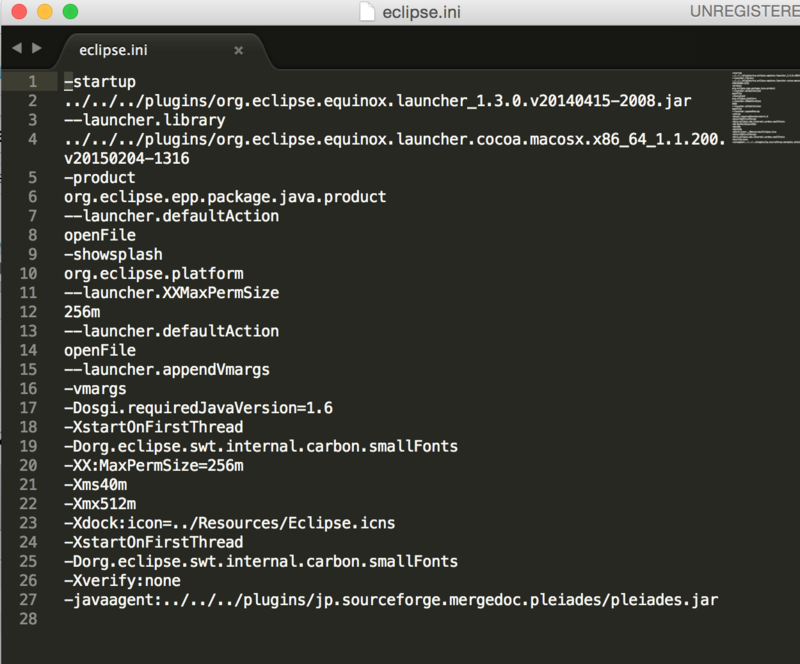Click the -javaagent pleiades.jar line
Image resolution: width=800 pixels, height=664 pixels.
391,600
